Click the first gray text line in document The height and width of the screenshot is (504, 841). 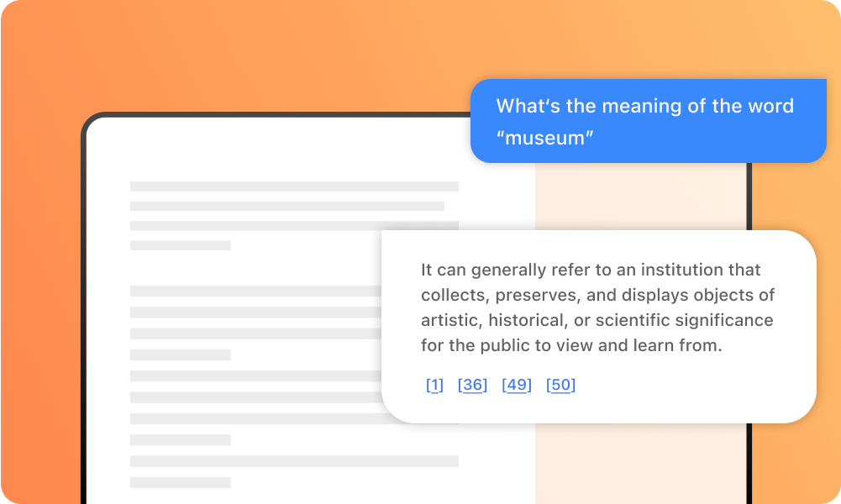pos(294,186)
